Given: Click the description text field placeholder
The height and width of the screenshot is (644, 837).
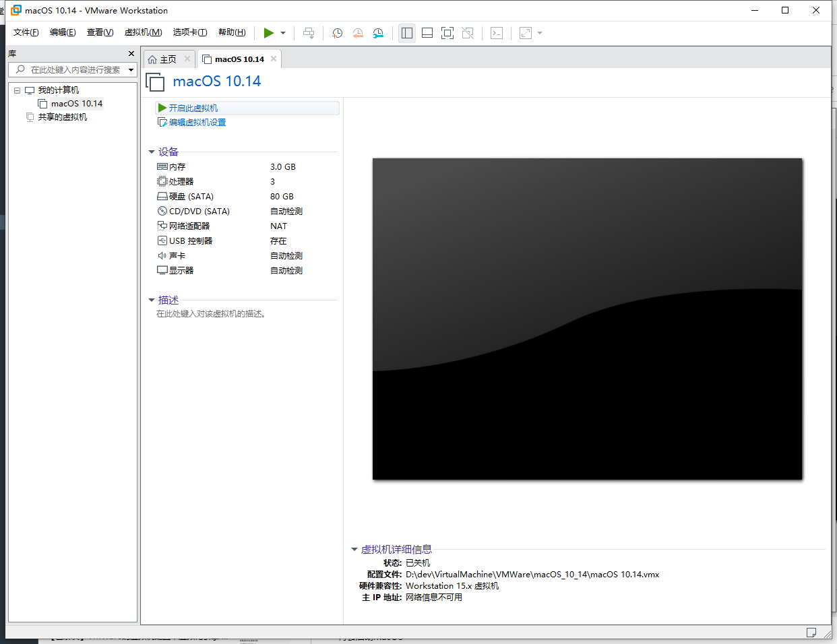Looking at the screenshot, I should pos(211,314).
